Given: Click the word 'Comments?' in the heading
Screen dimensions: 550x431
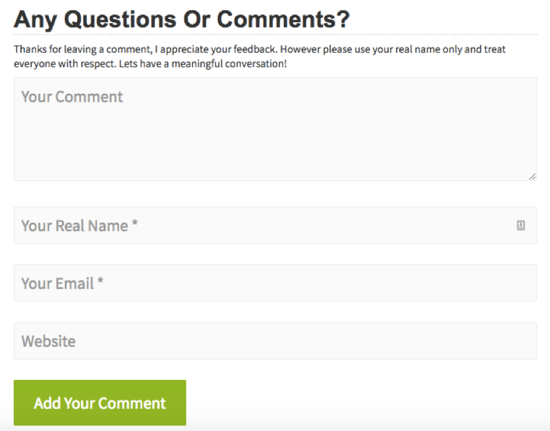Looking at the screenshot, I should (x=283, y=19).
